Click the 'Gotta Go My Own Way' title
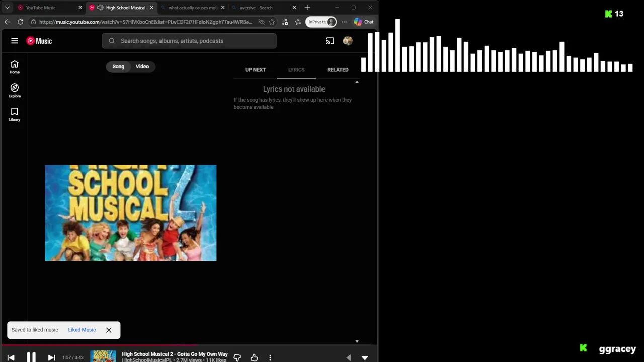 [175, 354]
